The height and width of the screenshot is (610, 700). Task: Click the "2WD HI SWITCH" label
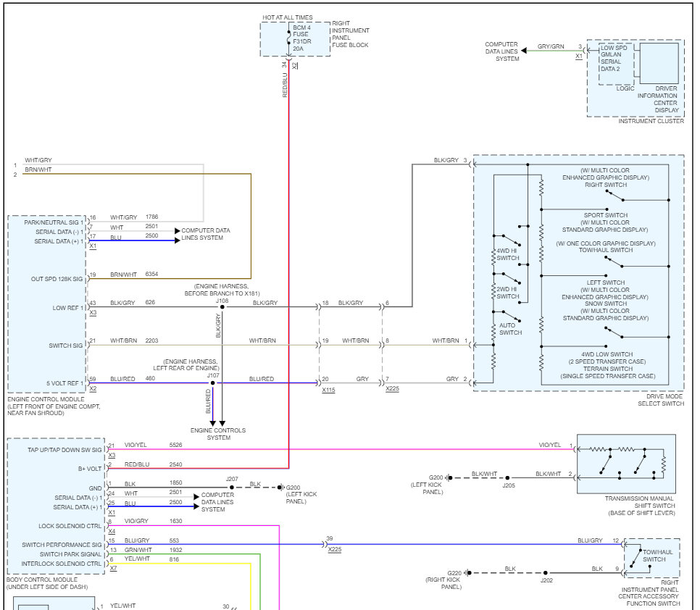click(x=508, y=293)
